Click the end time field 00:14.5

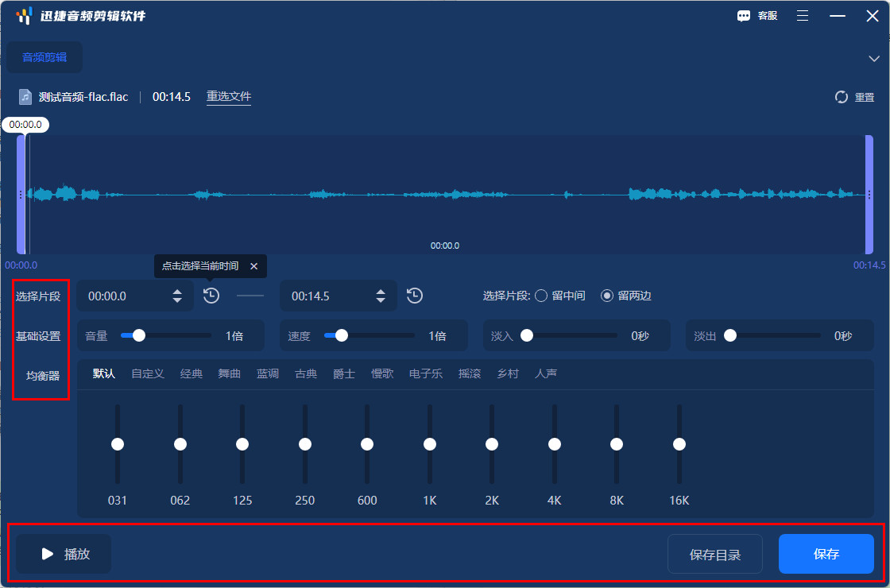click(339, 296)
